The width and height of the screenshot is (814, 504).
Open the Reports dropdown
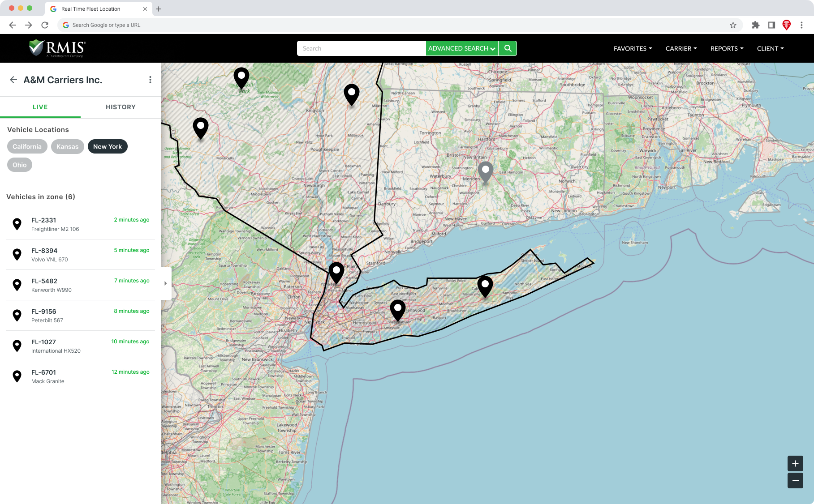[x=726, y=48]
